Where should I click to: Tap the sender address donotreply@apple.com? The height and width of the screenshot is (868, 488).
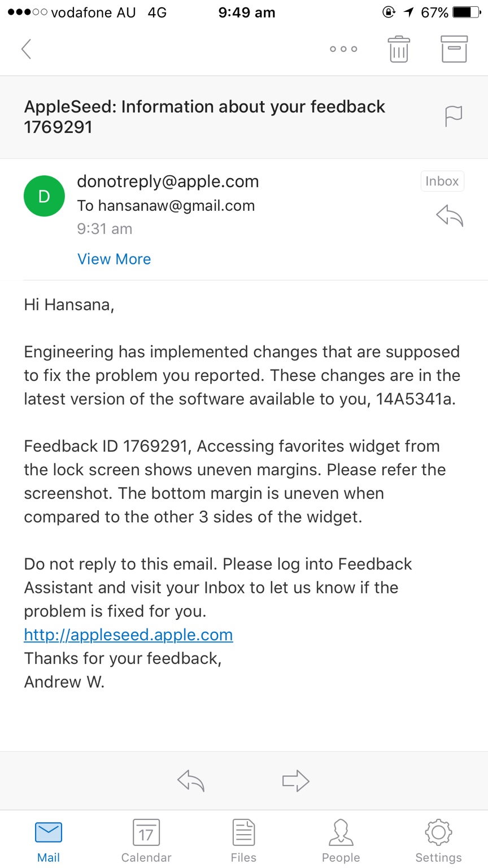click(168, 181)
